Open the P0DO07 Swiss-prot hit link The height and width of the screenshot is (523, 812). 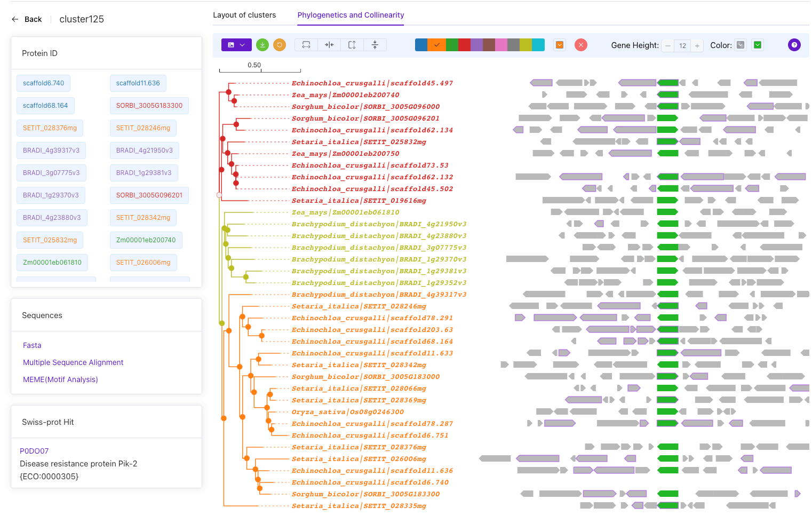pyautogui.click(x=34, y=451)
